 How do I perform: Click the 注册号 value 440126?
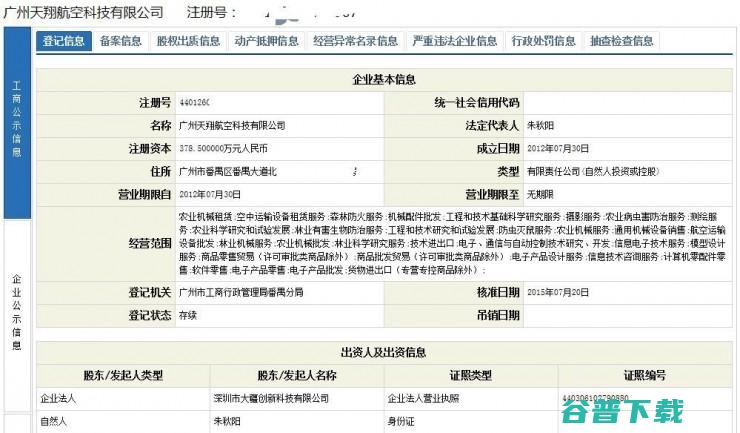[x=194, y=102]
